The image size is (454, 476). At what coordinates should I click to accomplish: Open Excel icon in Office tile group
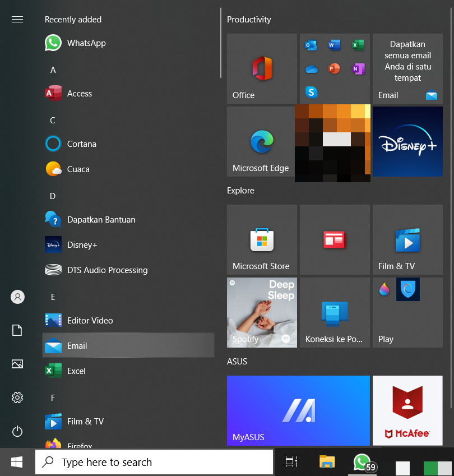[358, 45]
